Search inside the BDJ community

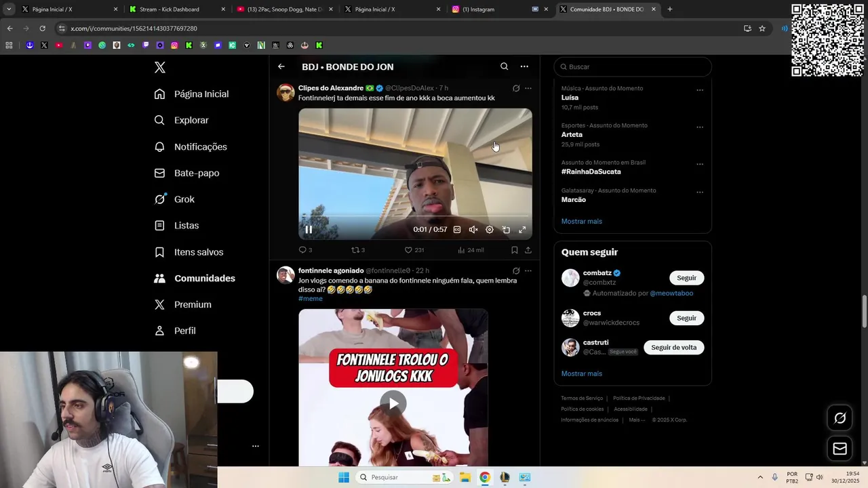click(504, 66)
